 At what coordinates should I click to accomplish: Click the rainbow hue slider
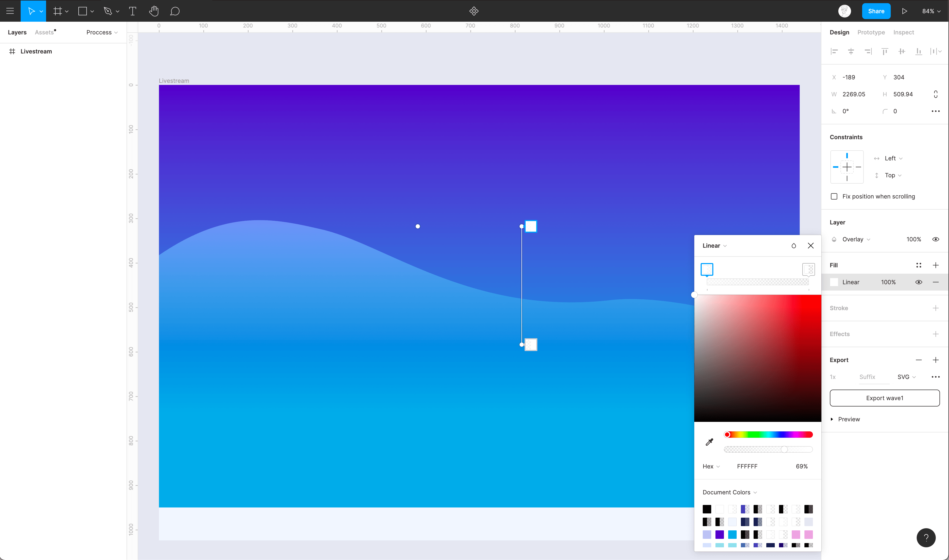coord(768,435)
